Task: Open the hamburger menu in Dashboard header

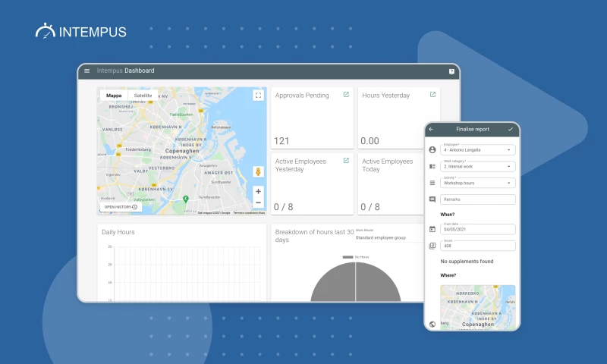Action: (86, 71)
